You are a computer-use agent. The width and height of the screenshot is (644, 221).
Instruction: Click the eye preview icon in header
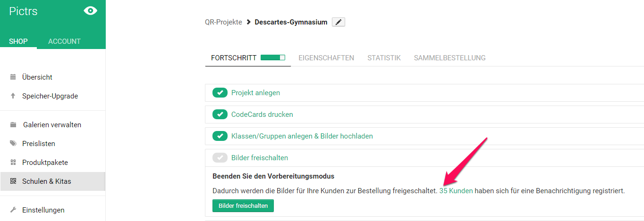(x=90, y=11)
